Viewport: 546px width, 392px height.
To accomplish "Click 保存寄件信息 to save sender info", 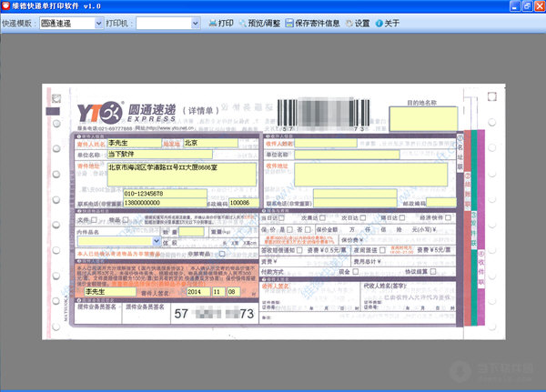I will pyautogui.click(x=312, y=24).
